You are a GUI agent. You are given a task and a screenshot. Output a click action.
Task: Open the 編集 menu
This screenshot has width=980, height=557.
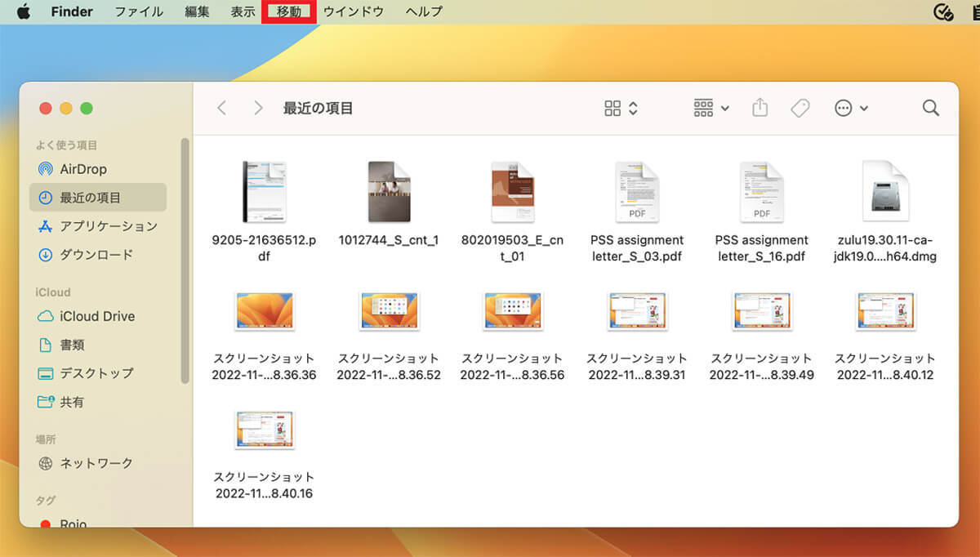[x=197, y=11]
